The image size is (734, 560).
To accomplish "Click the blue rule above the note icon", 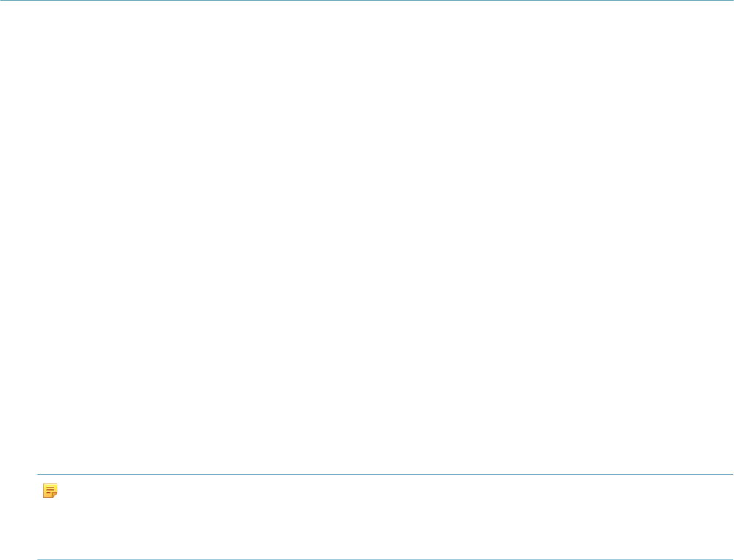I will tap(385, 475).
